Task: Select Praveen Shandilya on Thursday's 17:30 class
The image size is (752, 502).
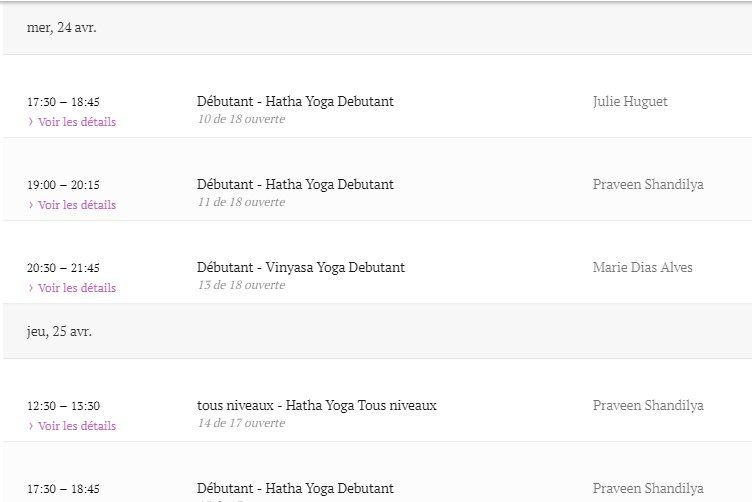Action: click(x=648, y=489)
